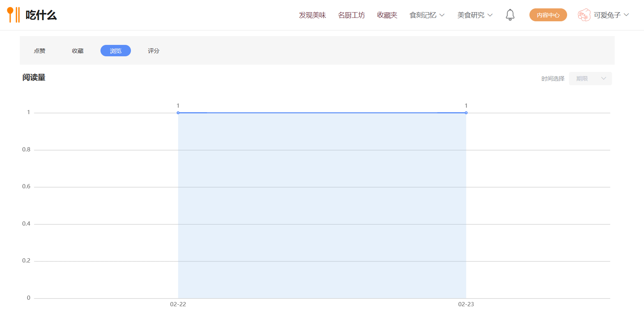
Task: Switch to the 评分 tab
Action: [154, 51]
